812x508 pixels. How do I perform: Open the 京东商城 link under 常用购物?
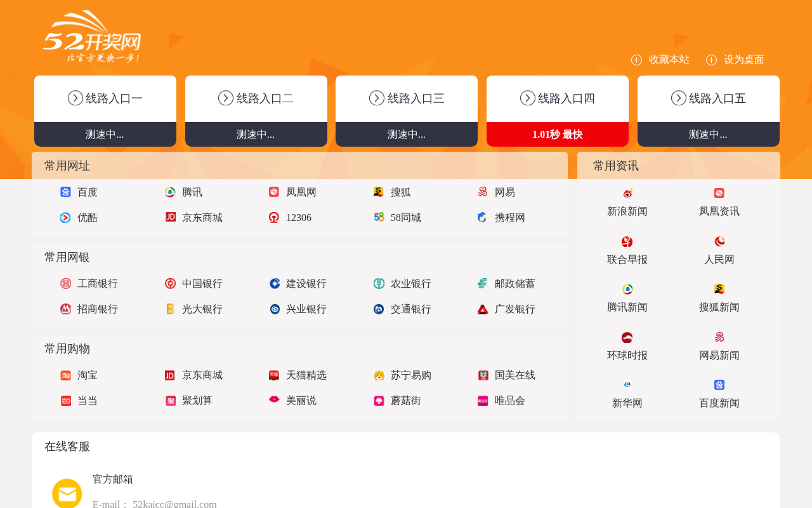pos(202,375)
